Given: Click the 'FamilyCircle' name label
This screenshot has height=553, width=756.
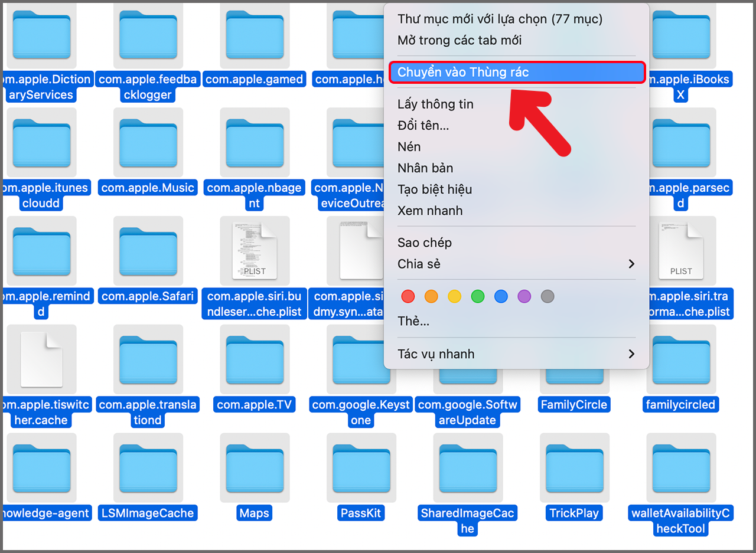Looking at the screenshot, I should tap(574, 405).
